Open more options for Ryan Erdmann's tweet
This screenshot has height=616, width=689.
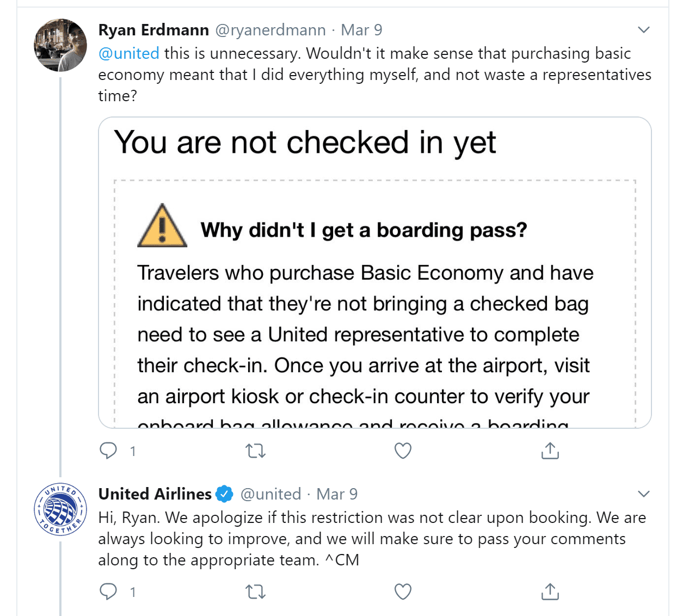644,30
